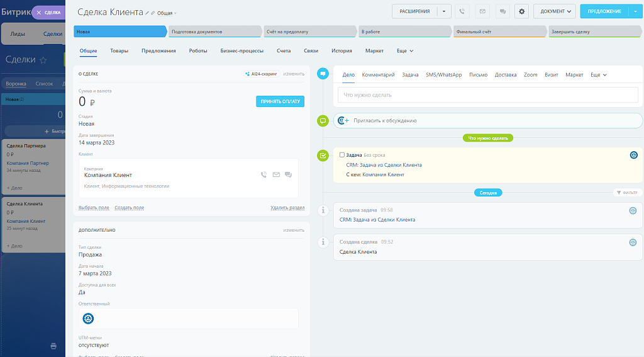Viewport: 644px width, 357px height.
Task: Expand the ДОКУМЕНТ dropdown
Action: point(554,11)
